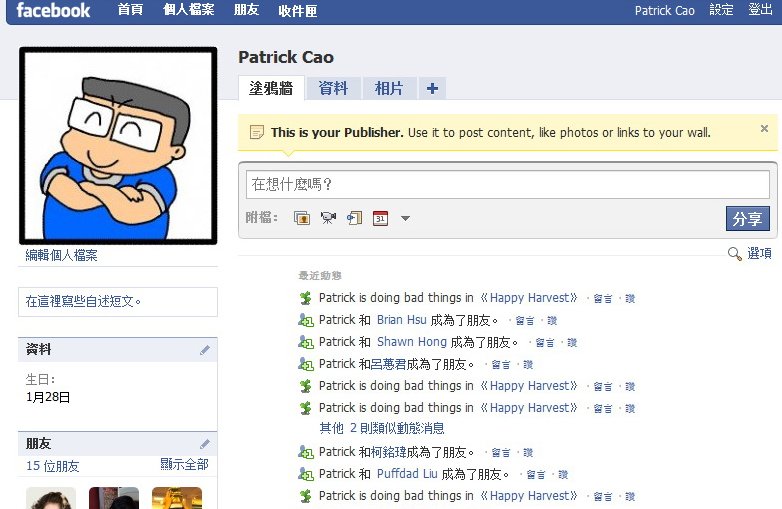782x509 pixels.
Task: Click 留言 on the 呂蕙君 friend story
Action: pyautogui.click(x=501, y=365)
